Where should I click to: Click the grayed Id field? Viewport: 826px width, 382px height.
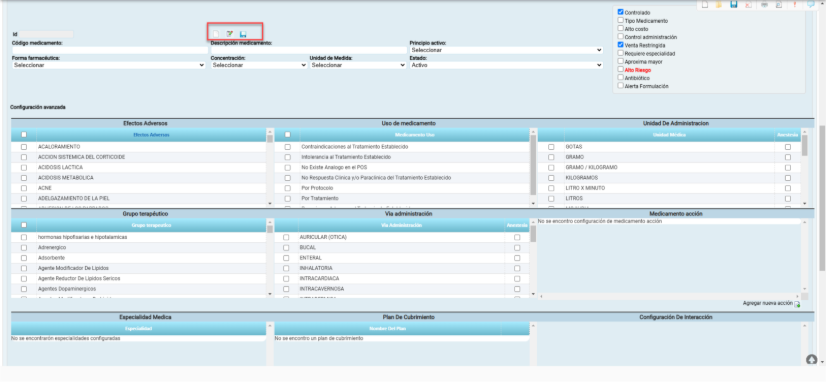47,34
